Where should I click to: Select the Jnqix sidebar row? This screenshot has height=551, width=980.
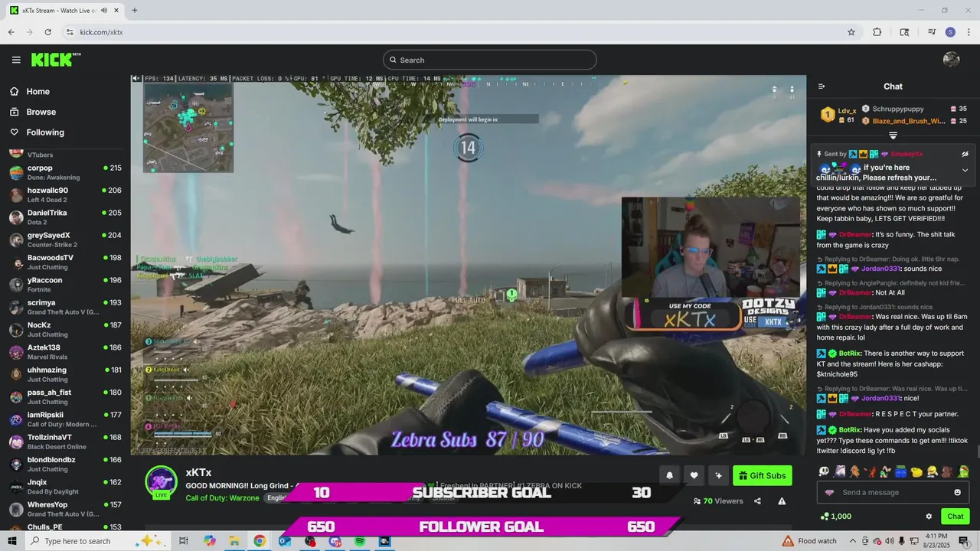(x=65, y=487)
